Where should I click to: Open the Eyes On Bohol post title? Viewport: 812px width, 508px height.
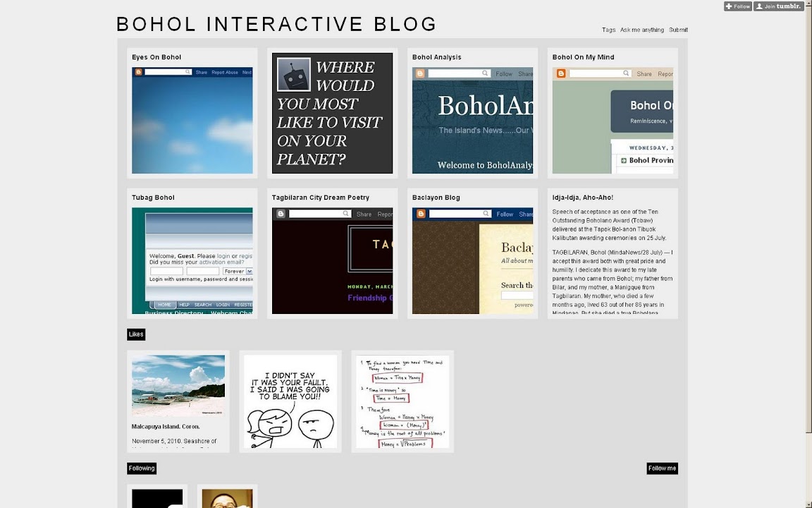pos(156,57)
